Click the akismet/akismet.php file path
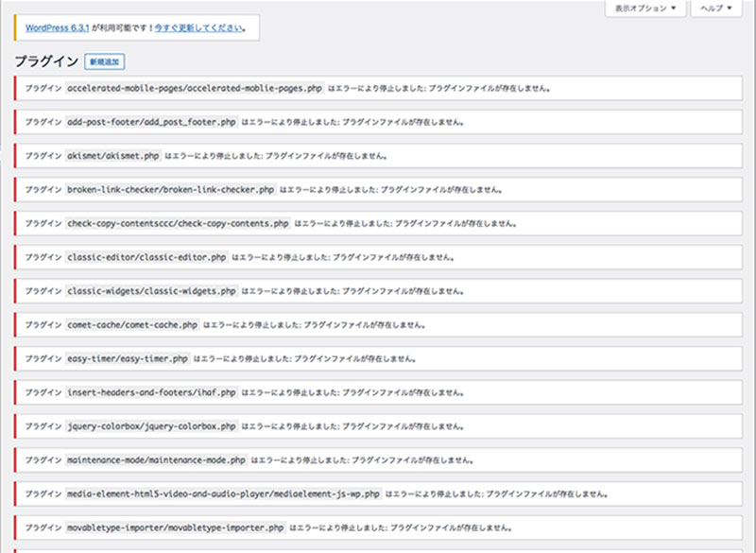The height and width of the screenshot is (553, 756). pyautogui.click(x=112, y=156)
